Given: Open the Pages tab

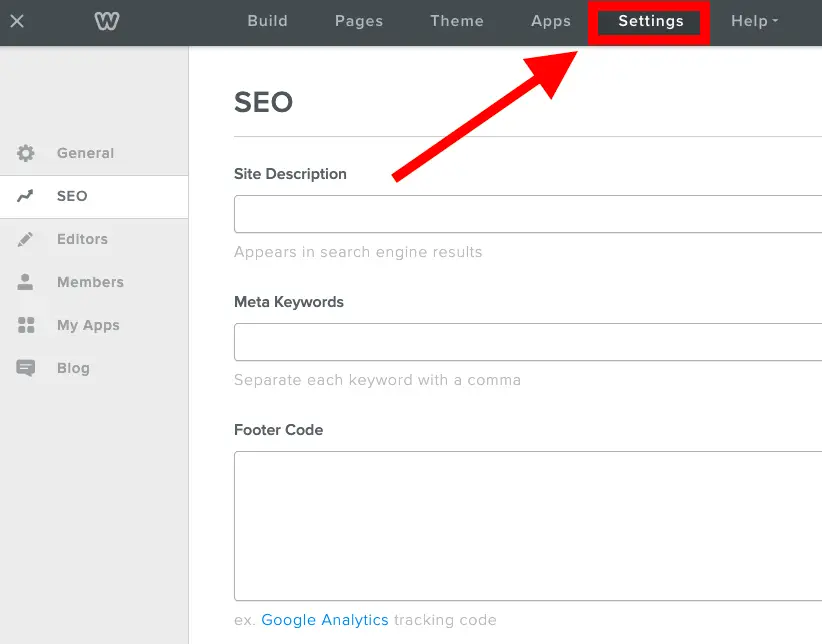Looking at the screenshot, I should [x=359, y=21].
